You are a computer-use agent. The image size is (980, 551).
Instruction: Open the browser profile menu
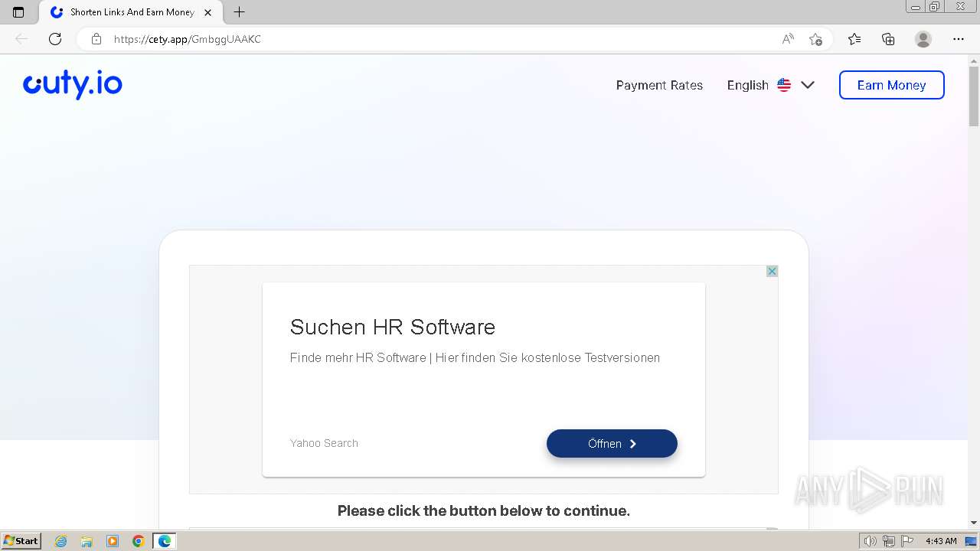tap(923, 39)
